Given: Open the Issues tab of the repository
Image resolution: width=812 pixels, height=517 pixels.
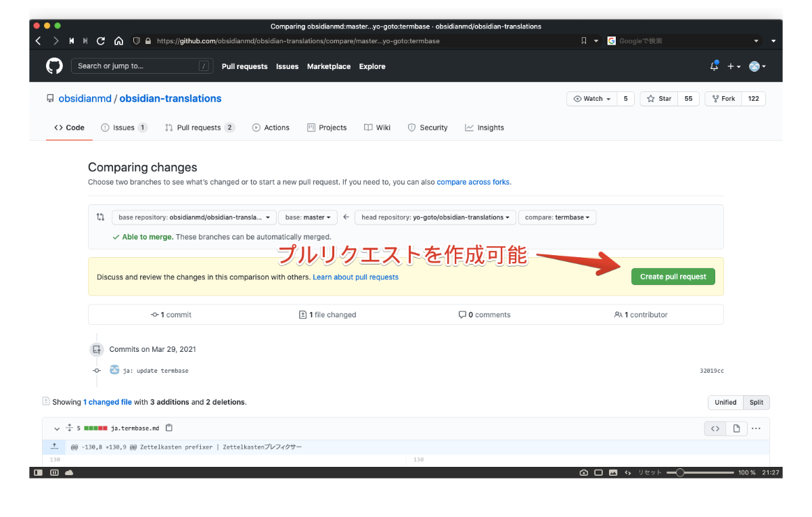Looking at the screenshot, I should coord(125,127).
